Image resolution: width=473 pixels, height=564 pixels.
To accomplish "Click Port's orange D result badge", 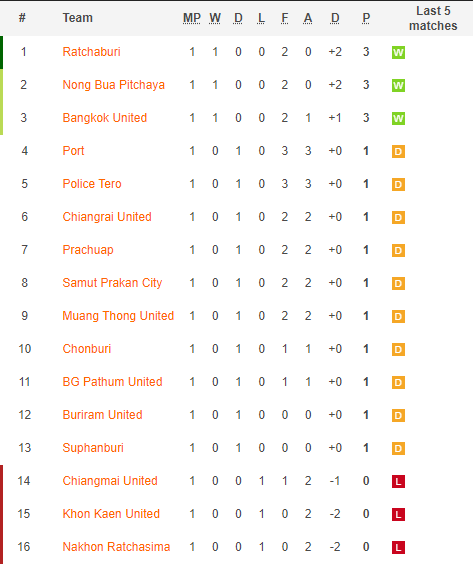I will 398,151.
